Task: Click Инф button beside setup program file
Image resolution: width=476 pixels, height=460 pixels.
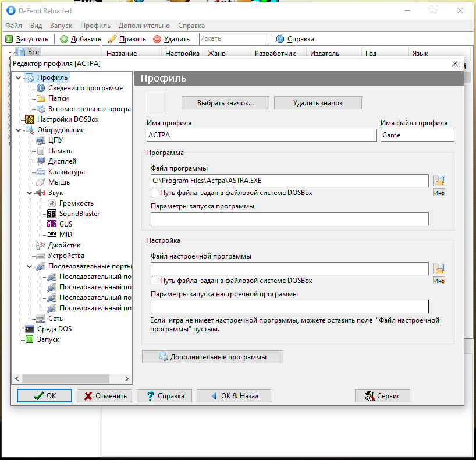Action: click(439, 281)
